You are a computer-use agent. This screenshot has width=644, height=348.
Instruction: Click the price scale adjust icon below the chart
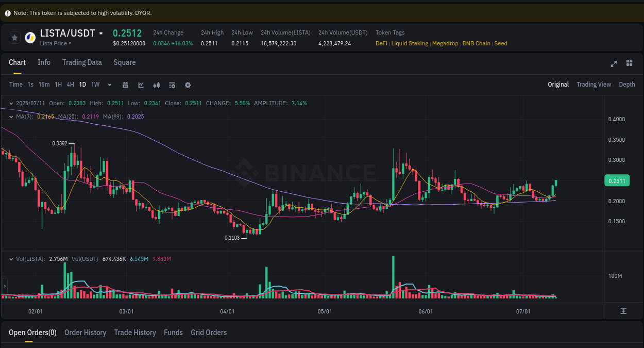622,311
